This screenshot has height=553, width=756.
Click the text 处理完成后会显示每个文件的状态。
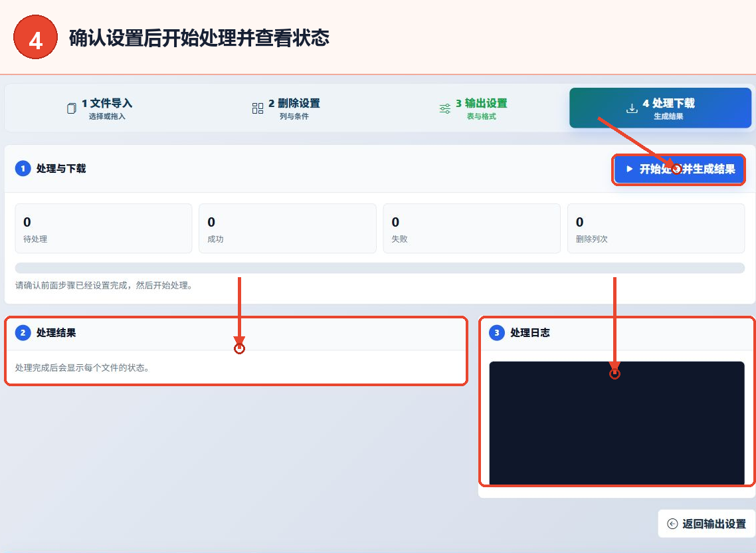pos(82,368)
